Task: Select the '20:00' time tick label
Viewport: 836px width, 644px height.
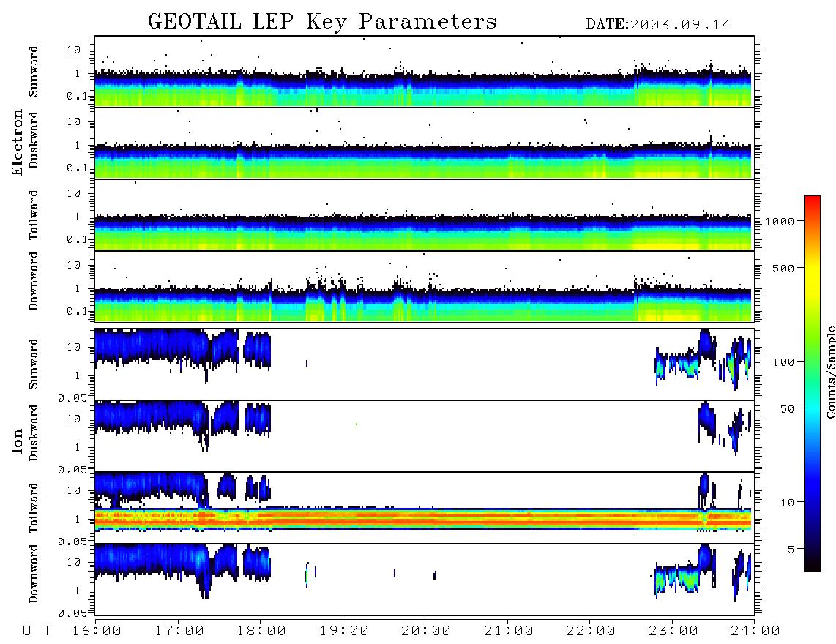Action: click(x=426, y=631)
